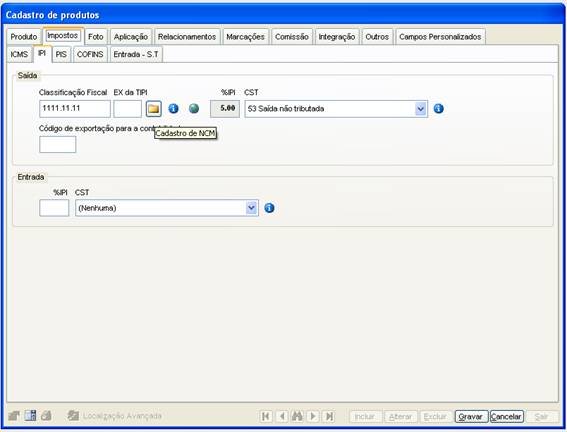Open the Cadastro de NCM folder icon
This screenshot has height=432, width=567.
tap(154, 109)
